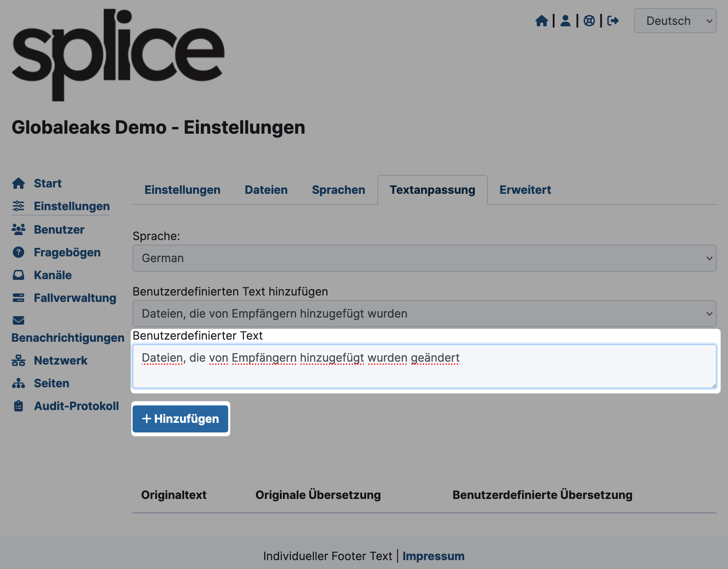Open Seiten in sidebar menu
The height and width of the screenshot is (569, 728).
tap(52, 383)
